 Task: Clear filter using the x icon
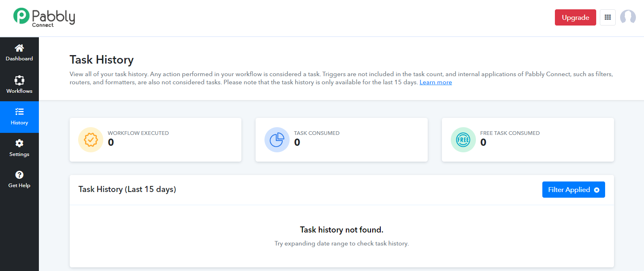597,190
